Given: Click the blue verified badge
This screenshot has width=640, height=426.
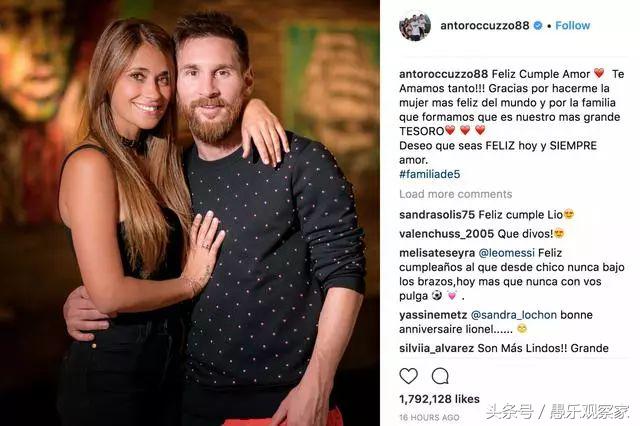Looking at the screenshot, I should coord(538,25).
